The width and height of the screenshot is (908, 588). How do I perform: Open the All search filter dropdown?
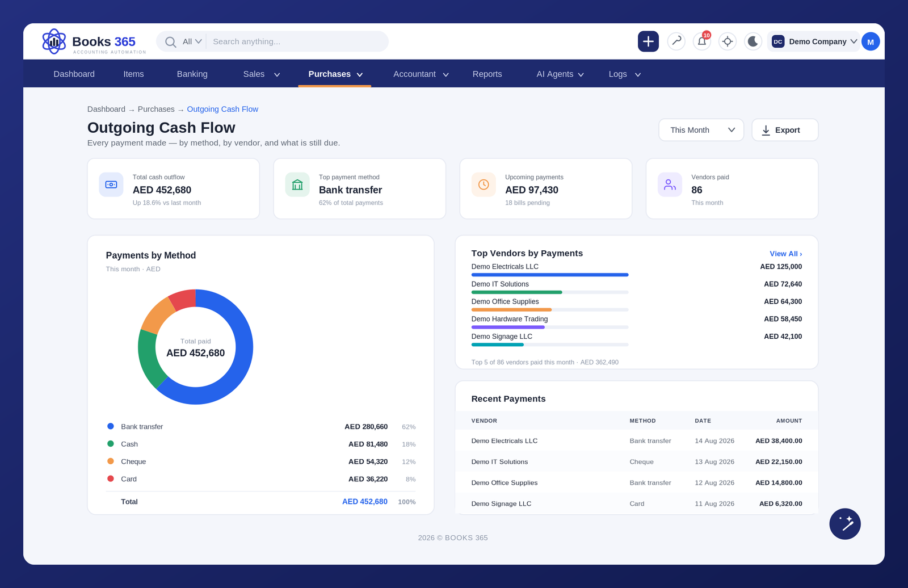coord(192,41)
